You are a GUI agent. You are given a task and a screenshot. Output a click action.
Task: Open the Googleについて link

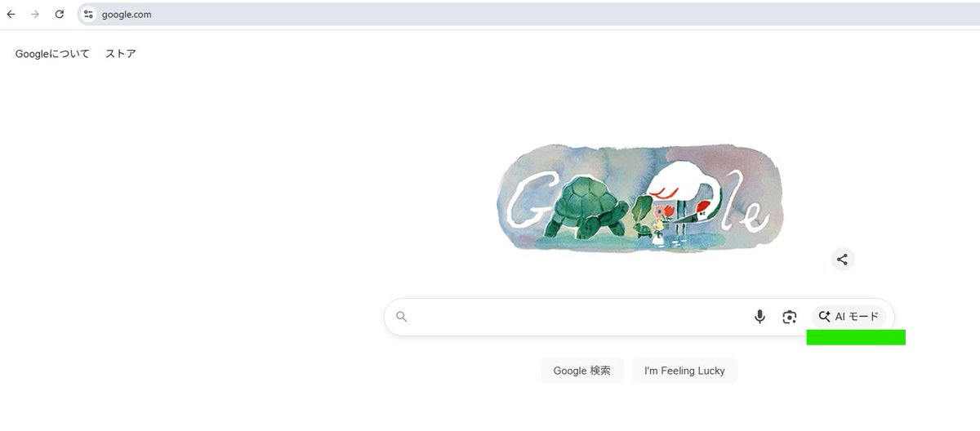tap(52, 54)
